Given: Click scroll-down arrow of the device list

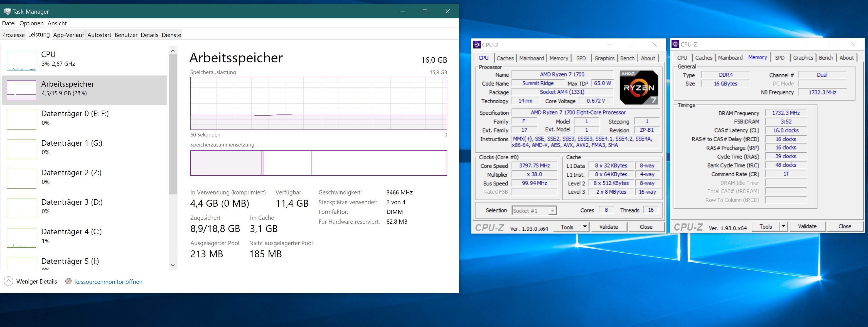Looking at the screenshot, I should pos(173,265).
